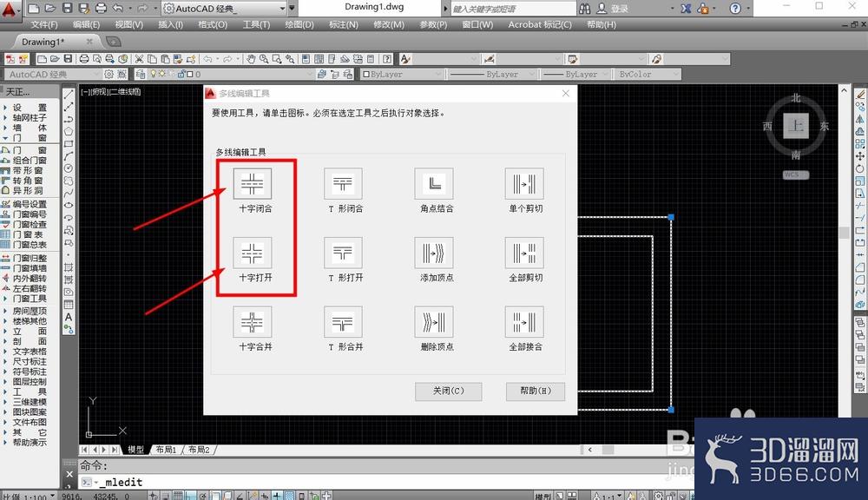
Task: Select the 十字闭合 multiline edit tool
Action: tap(253, 184)
